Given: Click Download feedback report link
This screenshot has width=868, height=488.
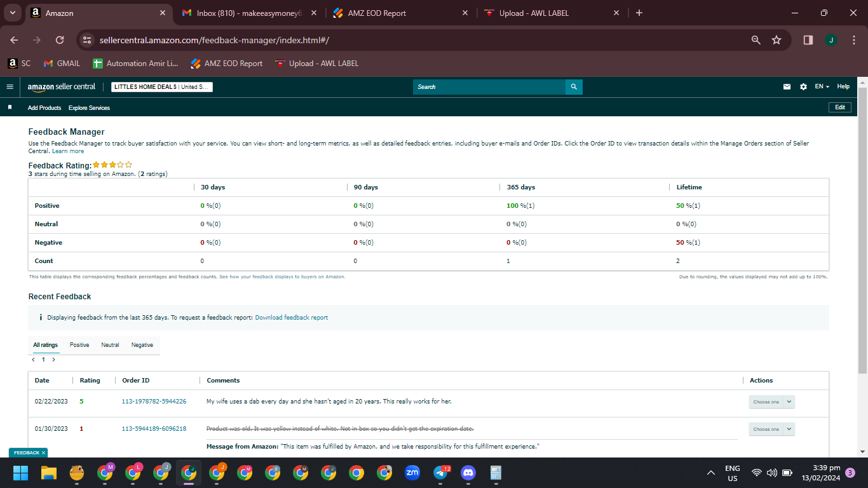Looking at the screenshot, I should 292,317.
